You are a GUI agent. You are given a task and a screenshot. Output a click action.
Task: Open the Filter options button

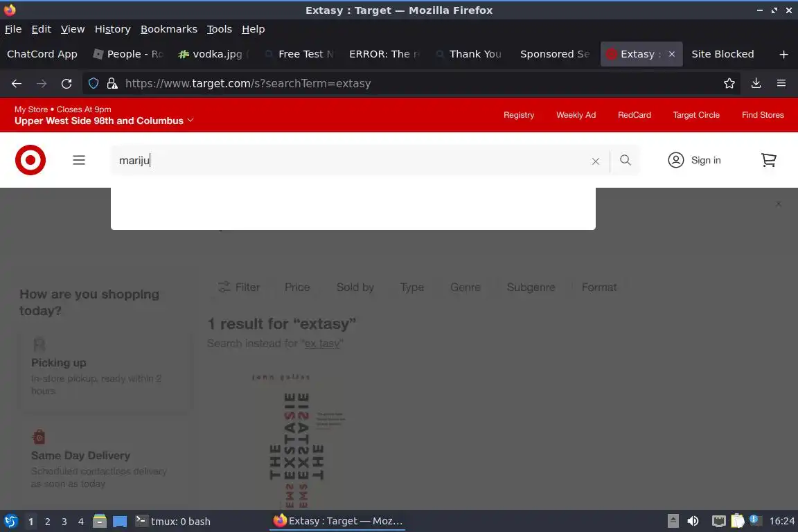click(x=239, y=287)
